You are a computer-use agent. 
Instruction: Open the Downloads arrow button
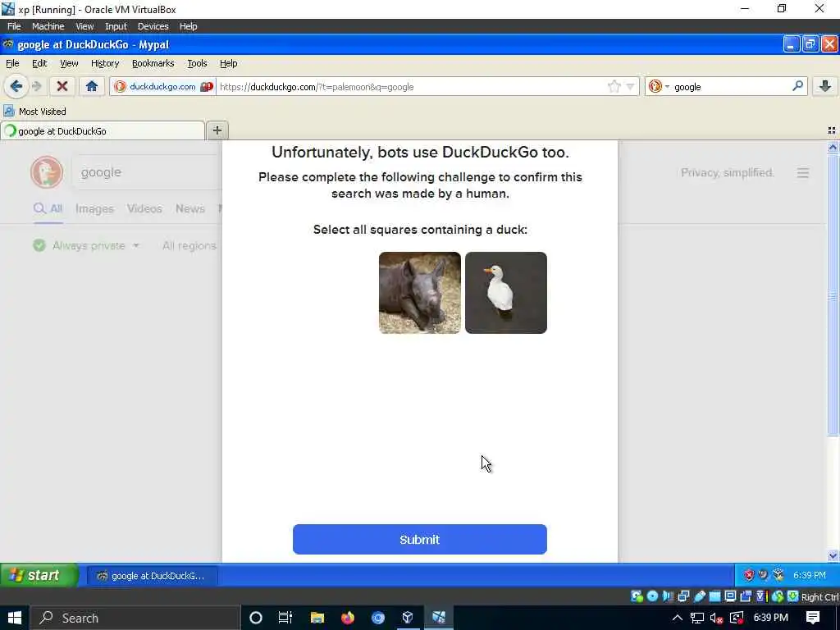click(825, 86)
